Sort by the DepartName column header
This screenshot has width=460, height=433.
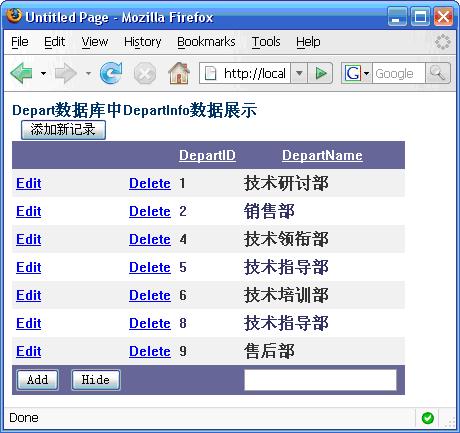coord(322,155)
